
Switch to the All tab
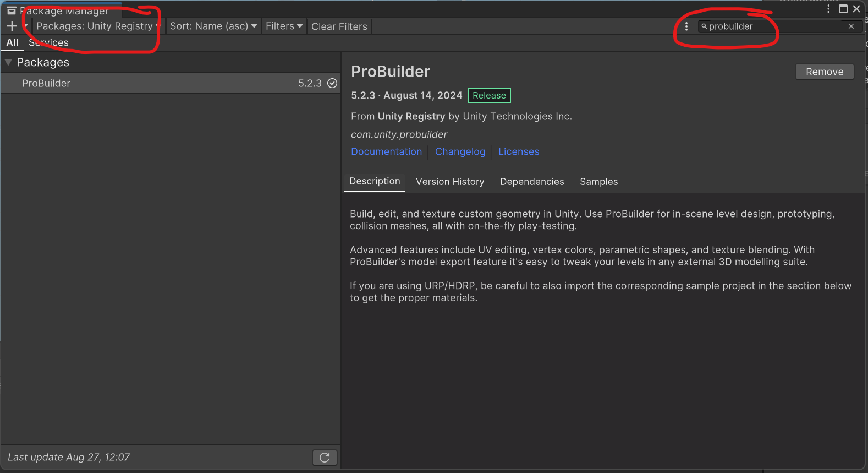point(12,42)
